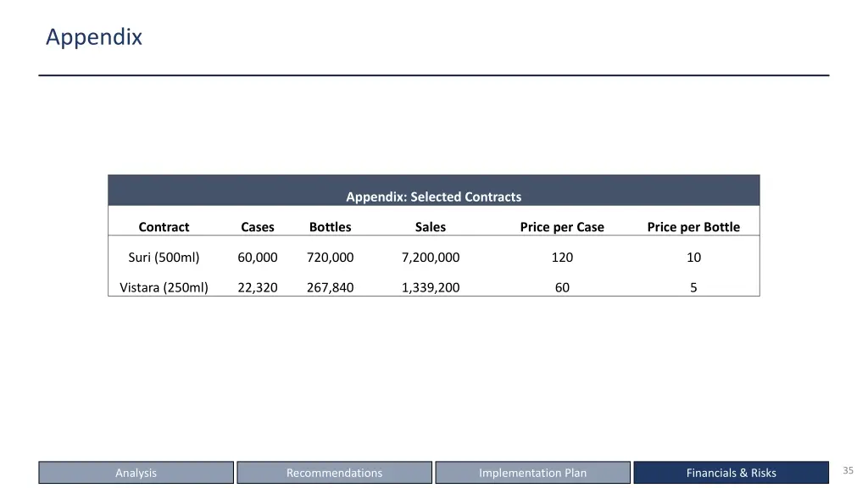Click the Vistara (250ml) contract cell
The width and height of the screenshot is (868, 488).
tap(164, 288)
